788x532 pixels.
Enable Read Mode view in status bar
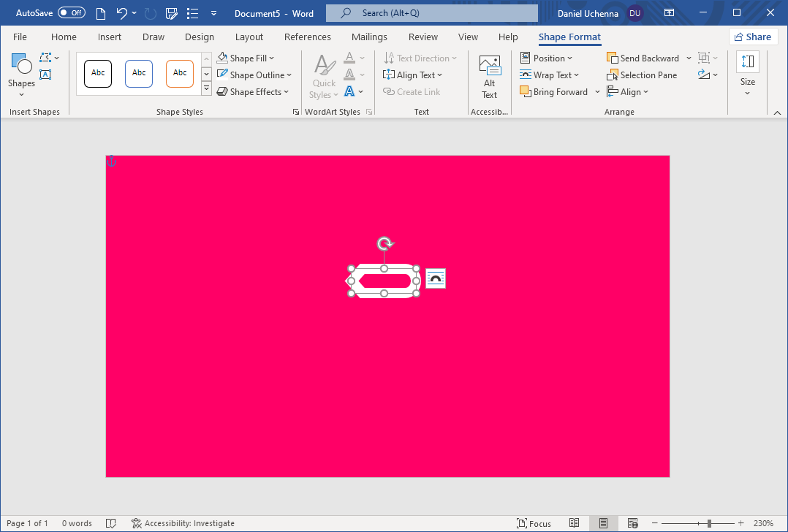575,523
